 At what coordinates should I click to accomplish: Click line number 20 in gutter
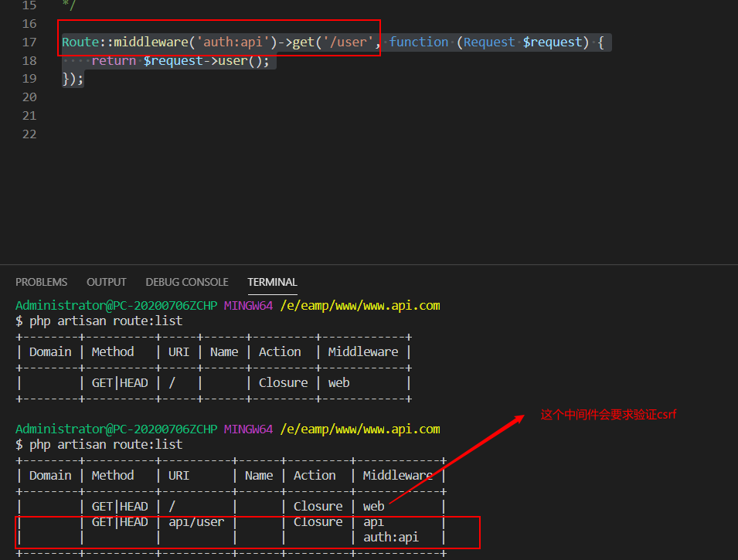(x=29, y=97)
